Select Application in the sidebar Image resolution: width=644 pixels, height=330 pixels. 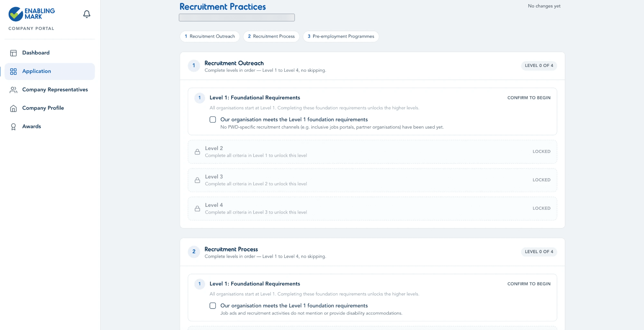(50, 71)
